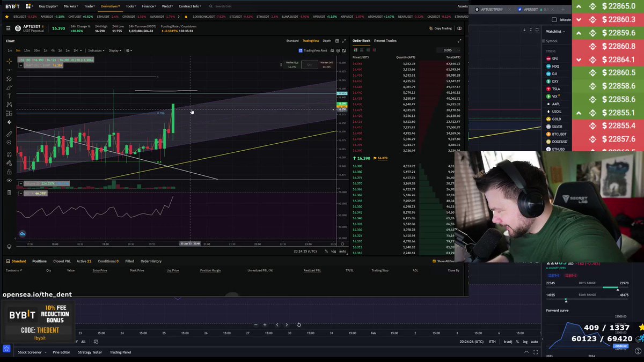
Task: Toggle the page layout icon beside Copy Trading
Action: tap(458, 28)
